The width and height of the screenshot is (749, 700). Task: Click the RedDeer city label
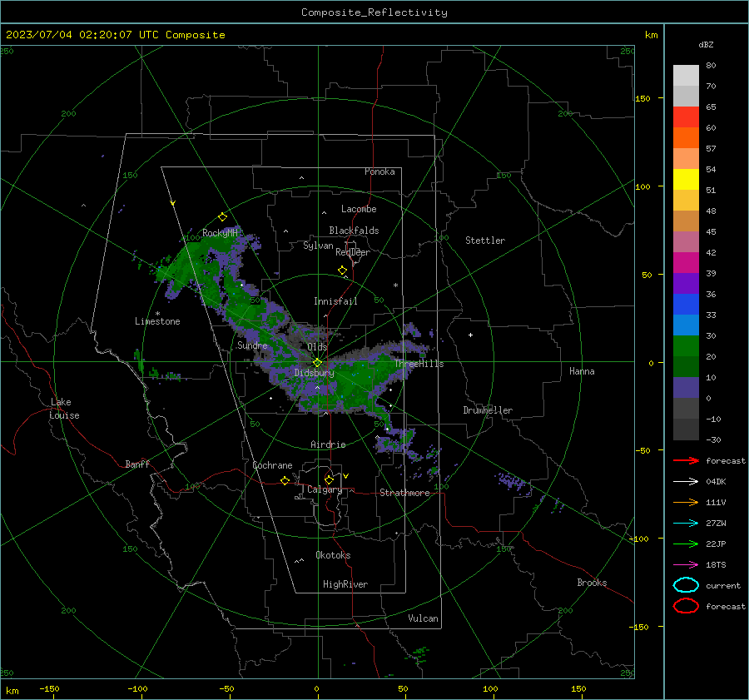[353, 252]
